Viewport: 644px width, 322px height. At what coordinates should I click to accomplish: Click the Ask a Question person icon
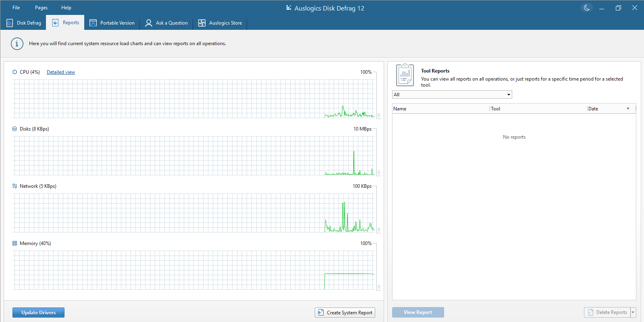149,23
